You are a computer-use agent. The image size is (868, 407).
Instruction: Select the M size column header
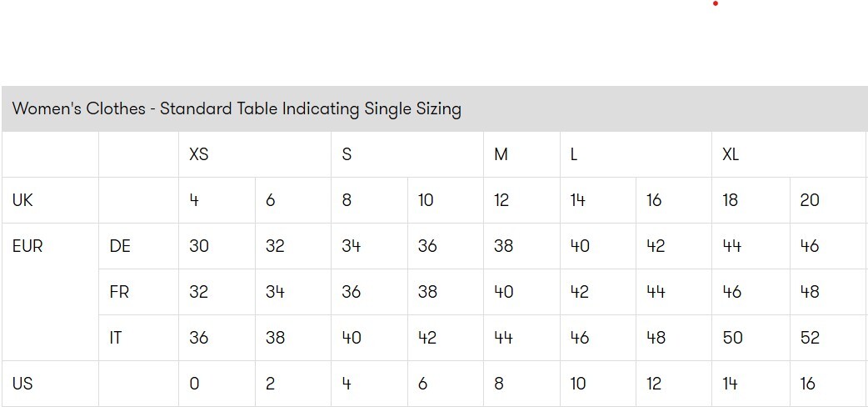tap(501, 154)
